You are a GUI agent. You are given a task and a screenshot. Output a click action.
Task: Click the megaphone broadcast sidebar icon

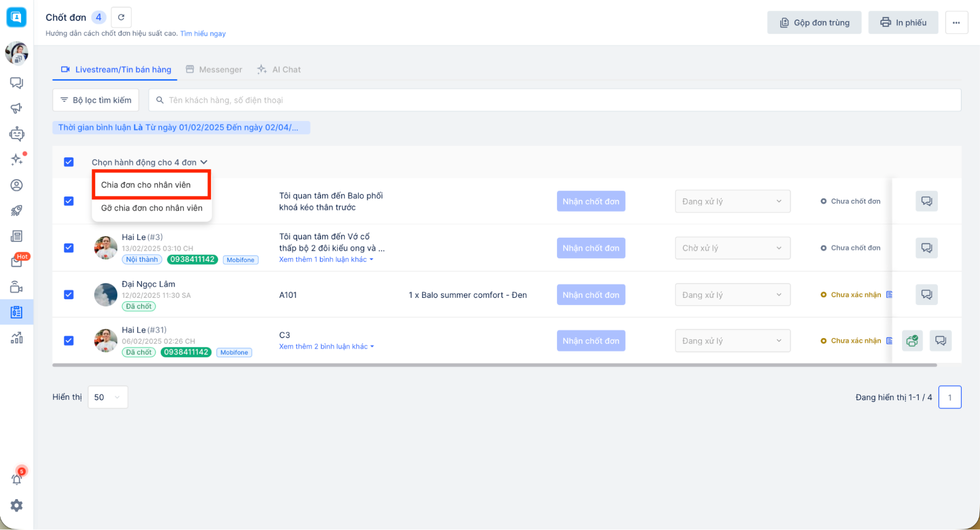point(17,108)
